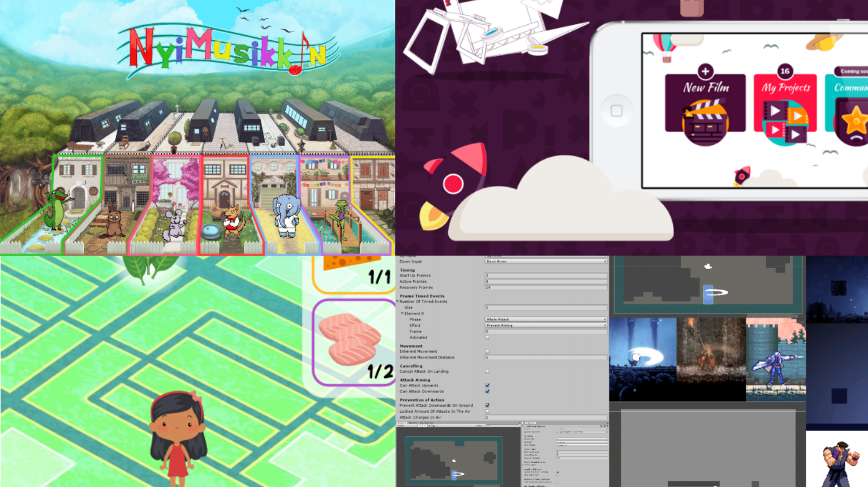Click the Frame field under Element 0

point(546,331)
